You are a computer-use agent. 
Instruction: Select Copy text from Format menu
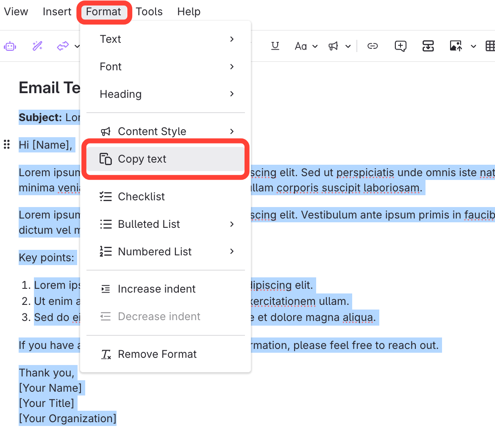[166, 159]
